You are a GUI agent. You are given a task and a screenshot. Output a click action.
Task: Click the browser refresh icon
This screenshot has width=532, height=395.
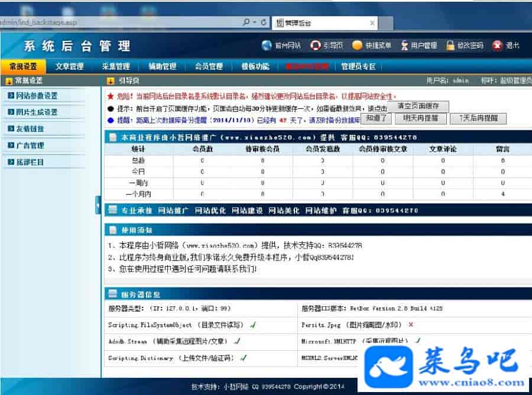pos(263,22)
